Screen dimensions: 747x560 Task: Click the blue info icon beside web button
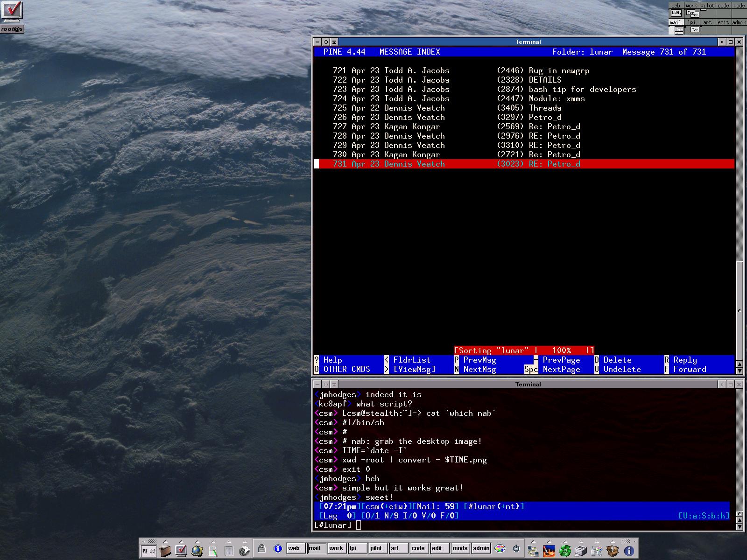pyautogui.click(x=278, y=548)
